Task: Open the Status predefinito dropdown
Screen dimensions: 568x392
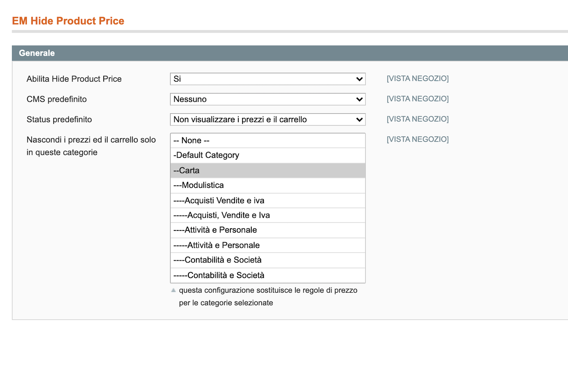Action: point(268,119)
